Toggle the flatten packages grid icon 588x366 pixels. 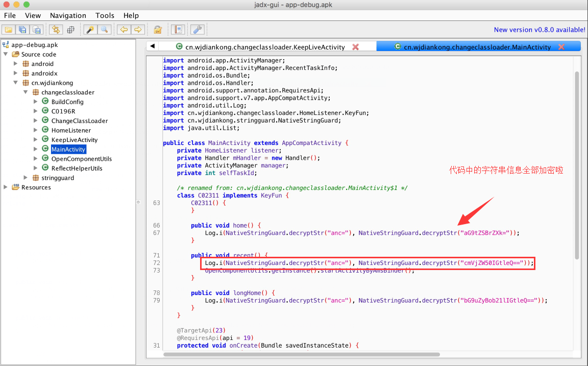click(70, 30)
